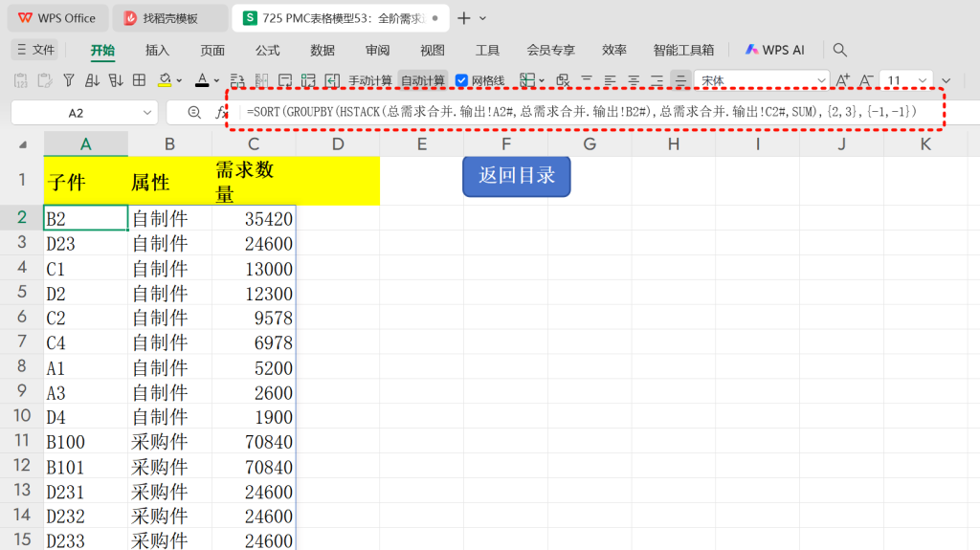The width and height of the screenshot is (980, 550).
Task: Click the borders grid icon
Action: click(140, 80)
